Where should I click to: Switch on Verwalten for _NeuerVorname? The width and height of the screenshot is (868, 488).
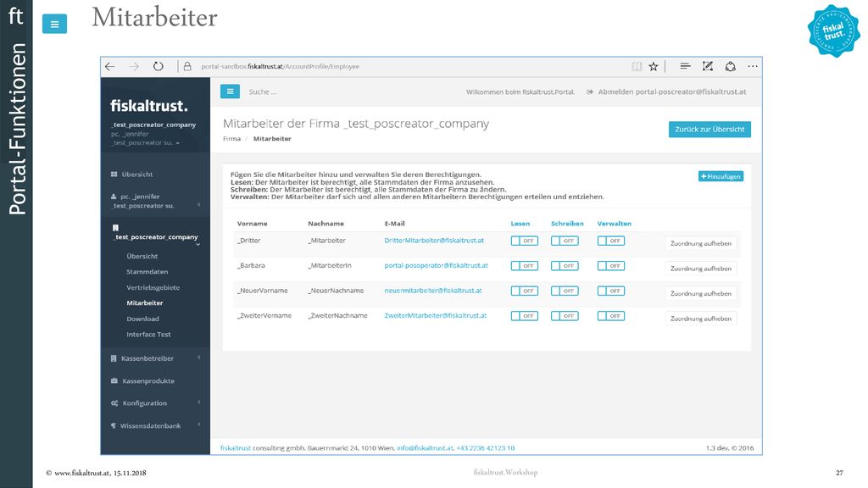(x=611, y=291)
